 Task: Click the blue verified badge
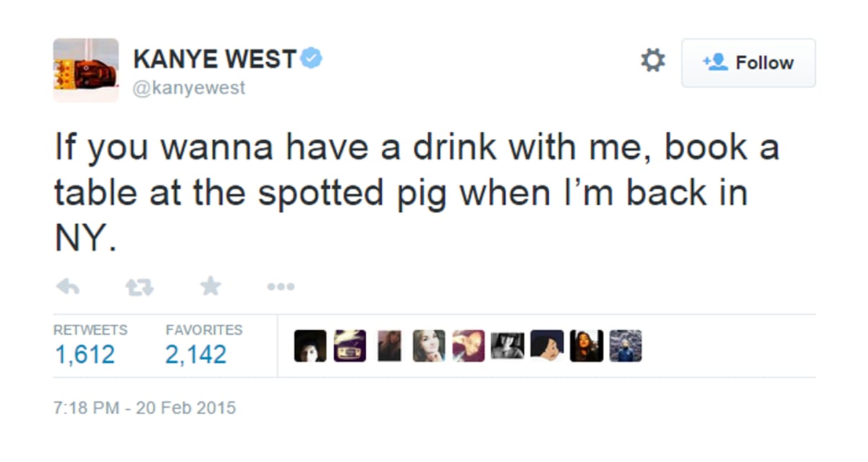312,59
